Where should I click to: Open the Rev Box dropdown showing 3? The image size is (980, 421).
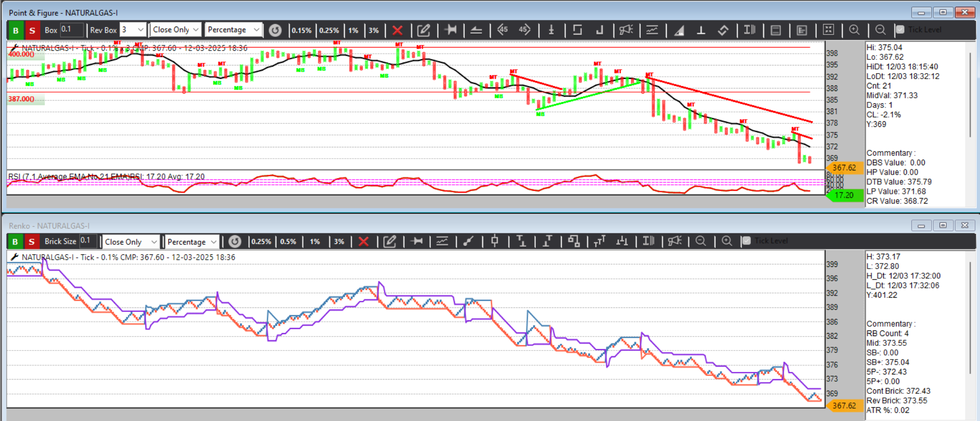[133, 30]
